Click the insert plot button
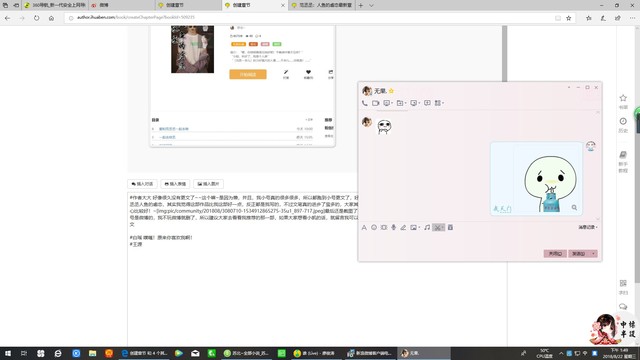Image resolution: width=640 pixels, height=360 pixels. (x=175, y=184)
